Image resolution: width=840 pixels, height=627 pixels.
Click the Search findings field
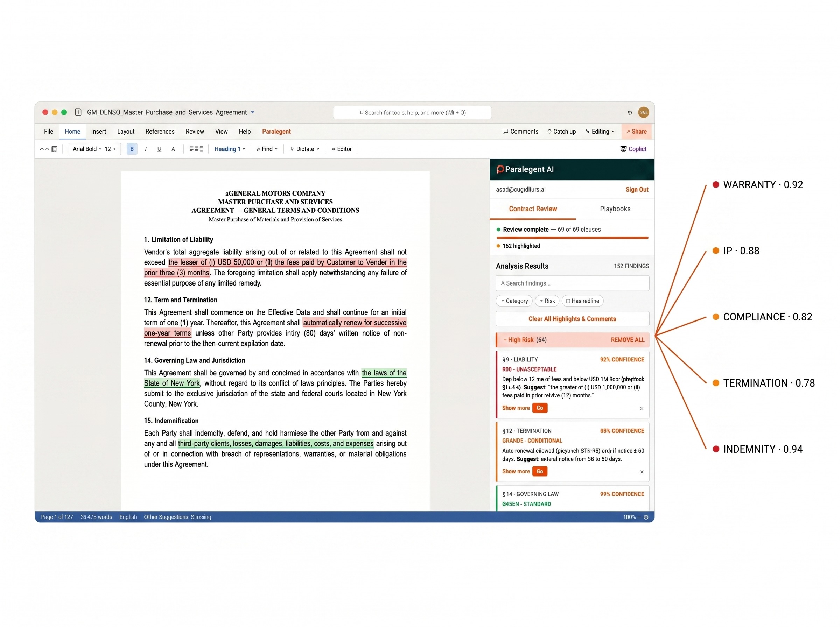[572, 283]
